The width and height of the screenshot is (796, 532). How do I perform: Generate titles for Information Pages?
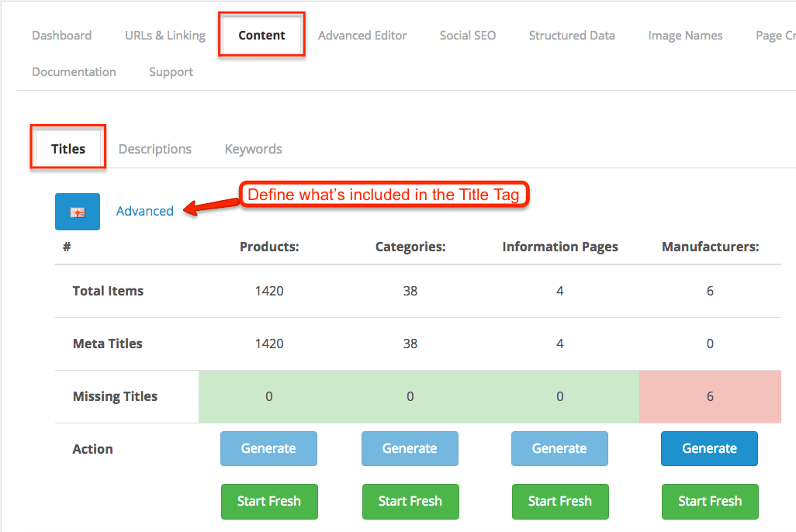pos(559,449)
